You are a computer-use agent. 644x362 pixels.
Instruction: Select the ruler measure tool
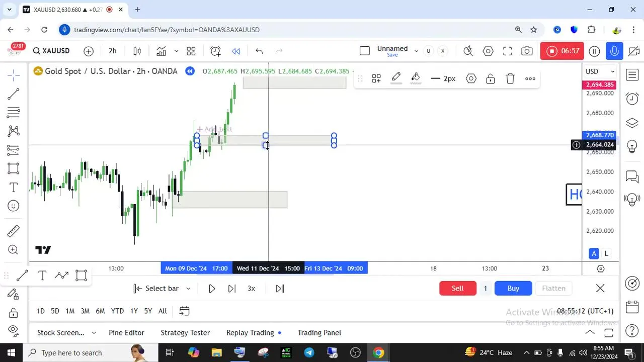[14, 231]
